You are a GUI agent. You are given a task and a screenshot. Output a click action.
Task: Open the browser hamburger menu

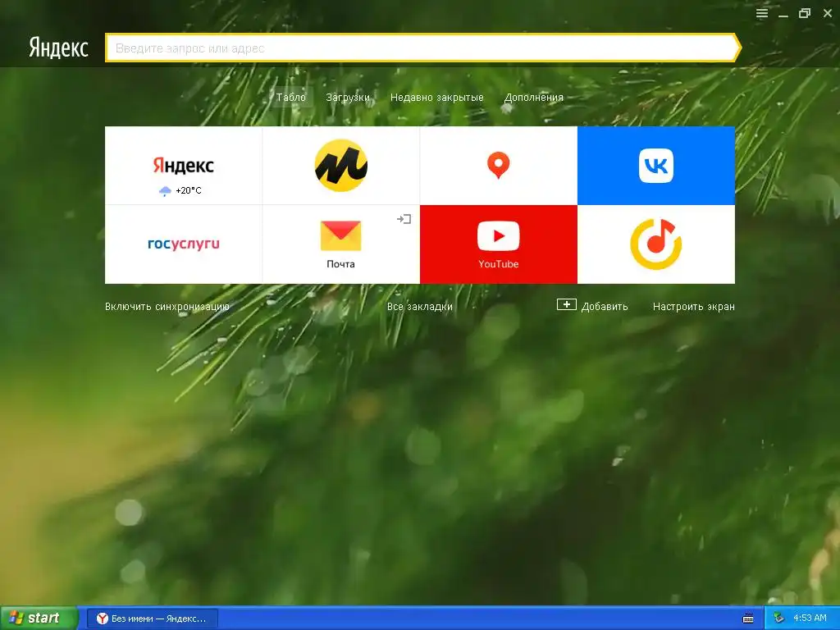click(762, 13)
